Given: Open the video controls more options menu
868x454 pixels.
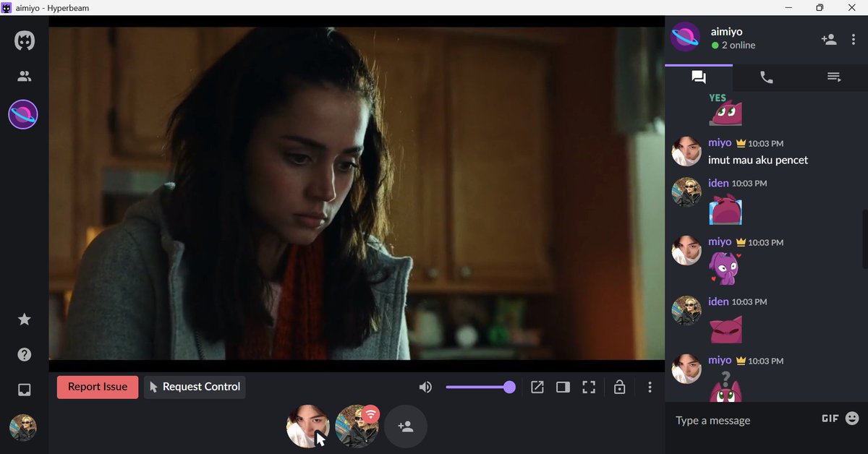Looking at the screenshot, I should coord(650,387).
